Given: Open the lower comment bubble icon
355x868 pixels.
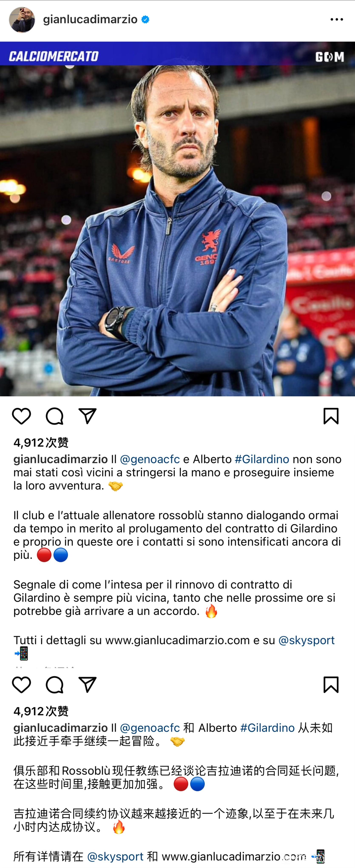Looking at the screenshot, I should (55, 685).
